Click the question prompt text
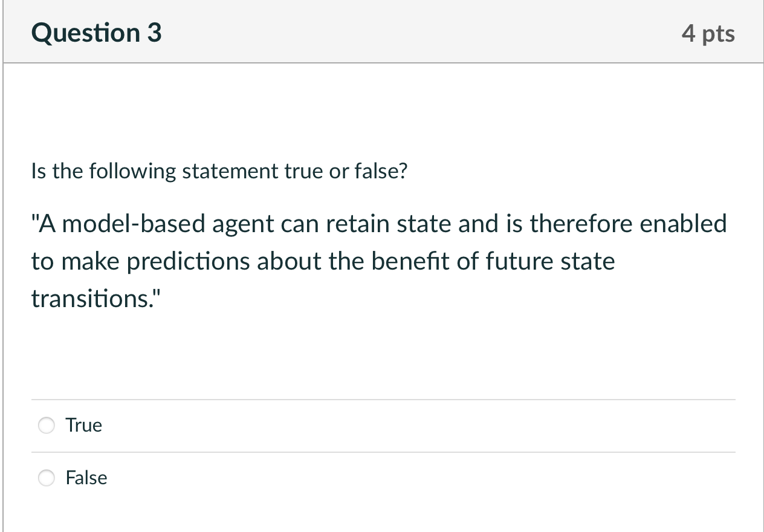The height and width of the screenshot is (532, 764). coord(219,171)
